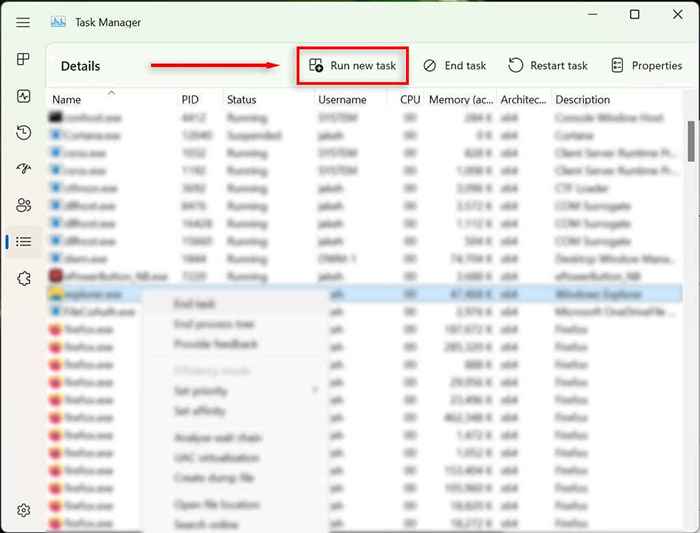Open the Users page icon
Image resolution: width=700 pixels, height=533 pixels.
(23, 205)
